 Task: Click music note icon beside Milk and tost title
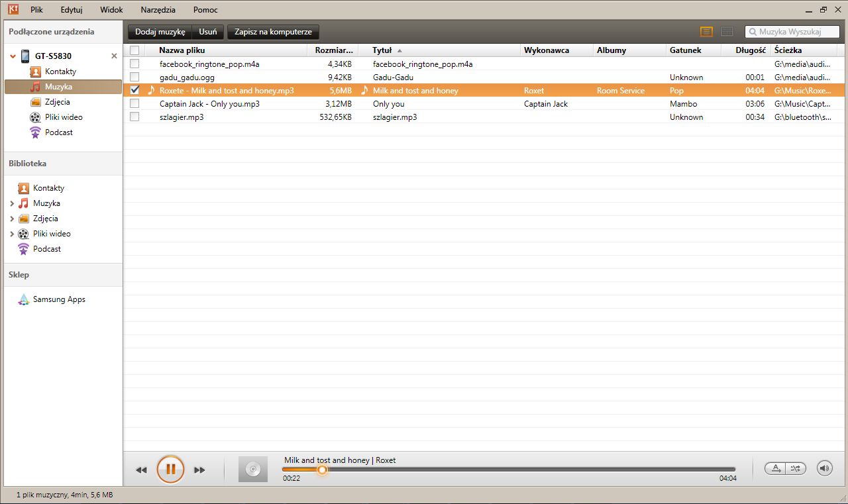pos(364,90)
